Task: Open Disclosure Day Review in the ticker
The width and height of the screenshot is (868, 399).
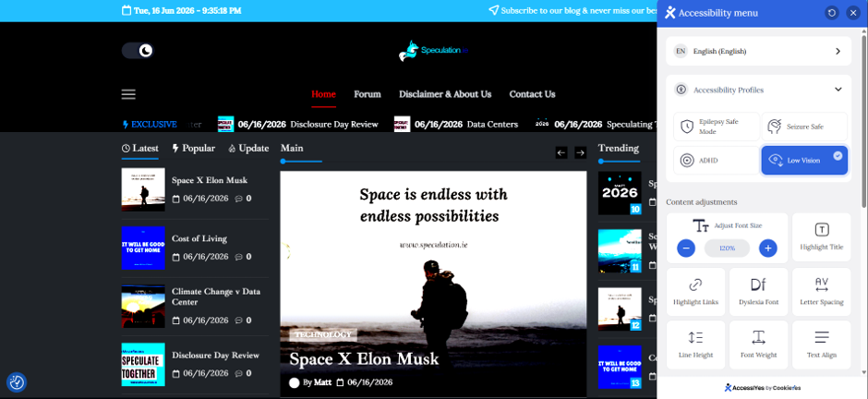Action: click(x=334, y=125)
